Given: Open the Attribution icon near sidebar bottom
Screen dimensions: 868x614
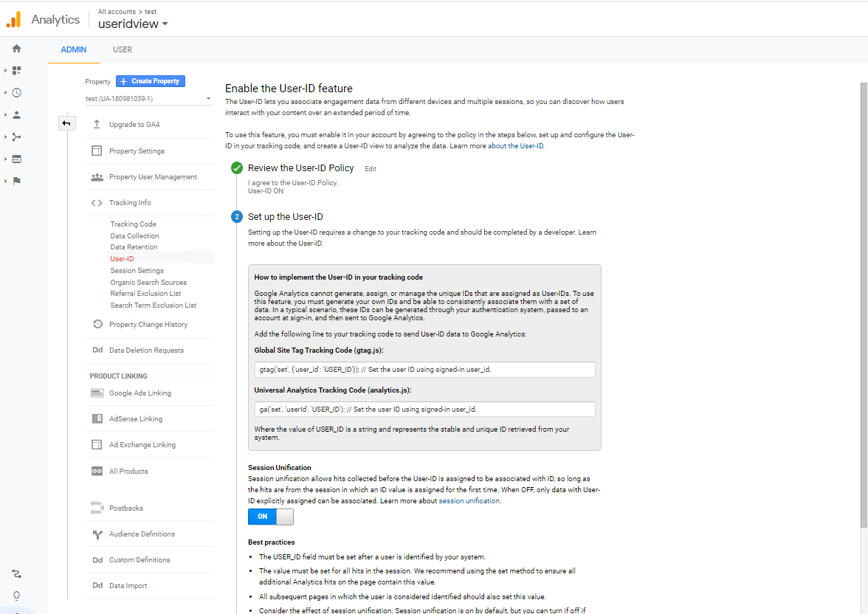Looking at the screenshot, I should pos(16,573).
